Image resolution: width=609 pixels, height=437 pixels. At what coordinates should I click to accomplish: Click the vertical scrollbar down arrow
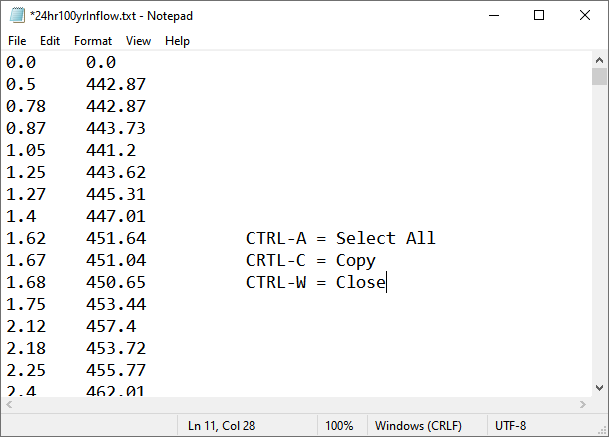(x=599, y=388)
